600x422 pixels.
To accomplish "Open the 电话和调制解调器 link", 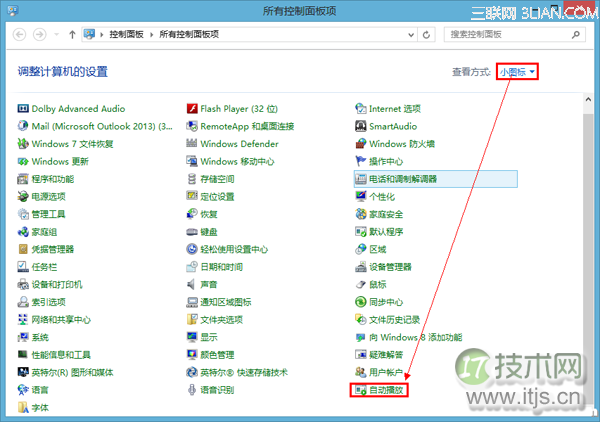I will [403, 179].
